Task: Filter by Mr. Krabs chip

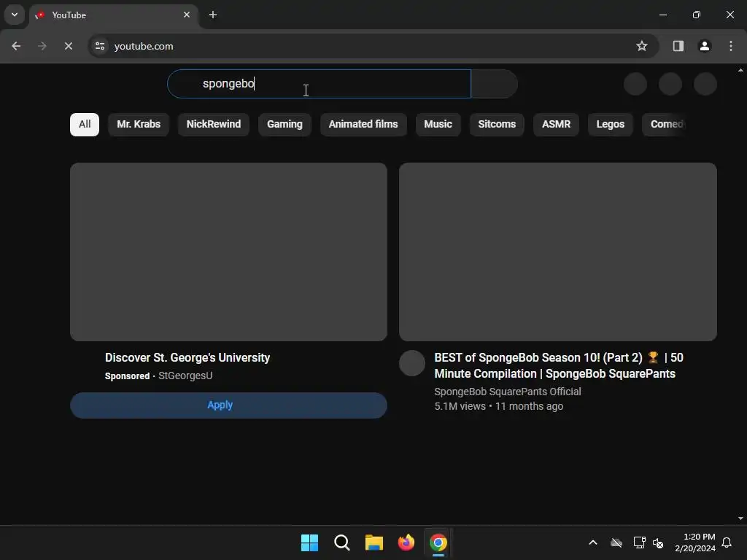Action: pos(139,124)
